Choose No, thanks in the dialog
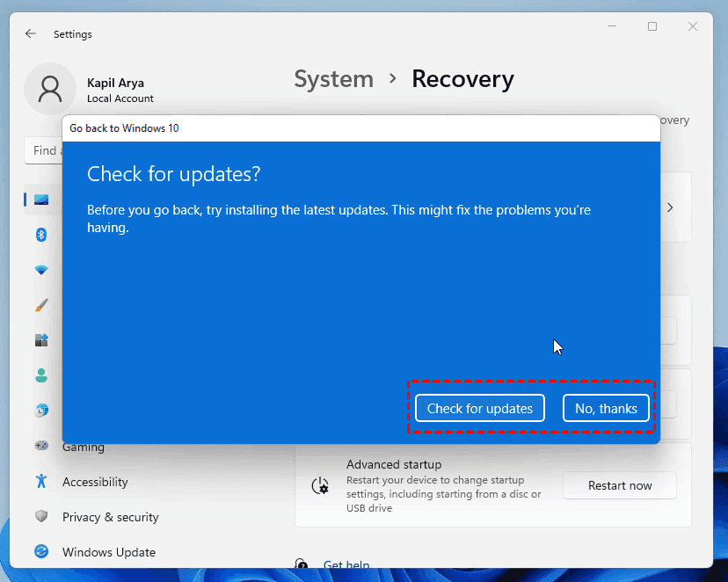728x582 pixels. tap(606, 409)
